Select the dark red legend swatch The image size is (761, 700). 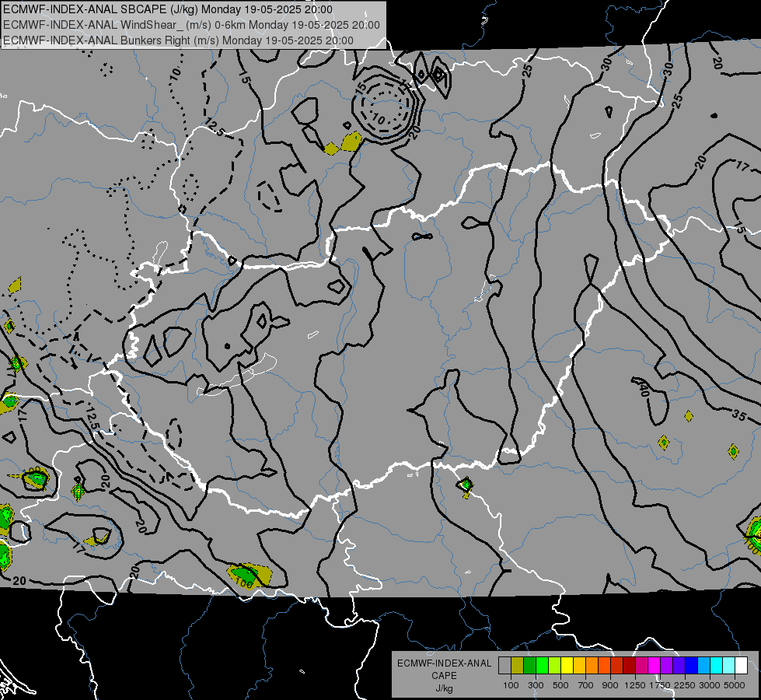pyautogui.click(x=629, y=665)
